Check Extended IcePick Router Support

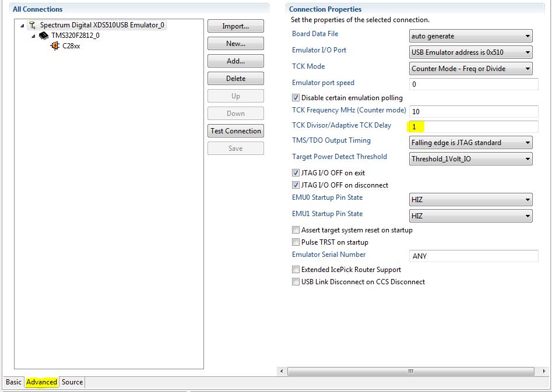pyautogui.click(x=296, y=270)
